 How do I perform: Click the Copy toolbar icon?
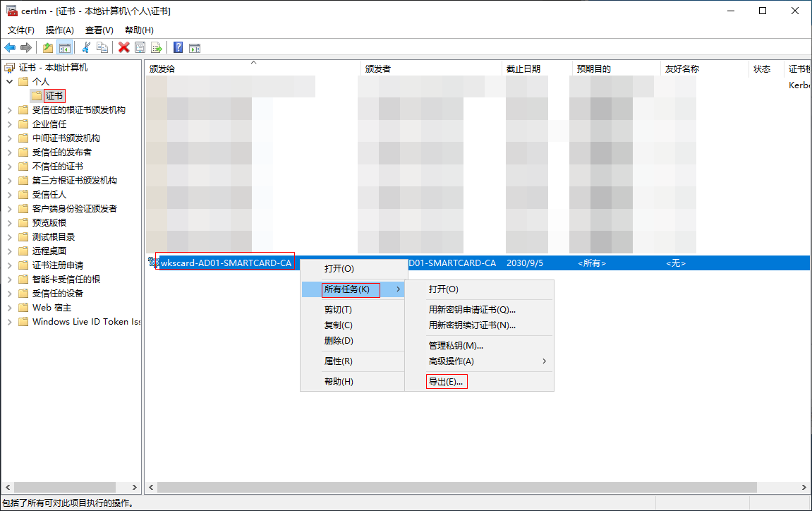102,48
